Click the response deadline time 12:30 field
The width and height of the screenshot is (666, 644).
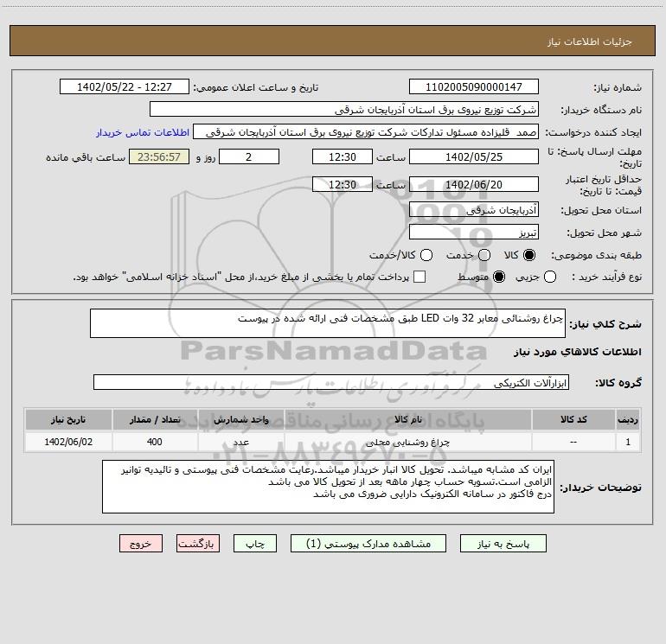point(343,156)
